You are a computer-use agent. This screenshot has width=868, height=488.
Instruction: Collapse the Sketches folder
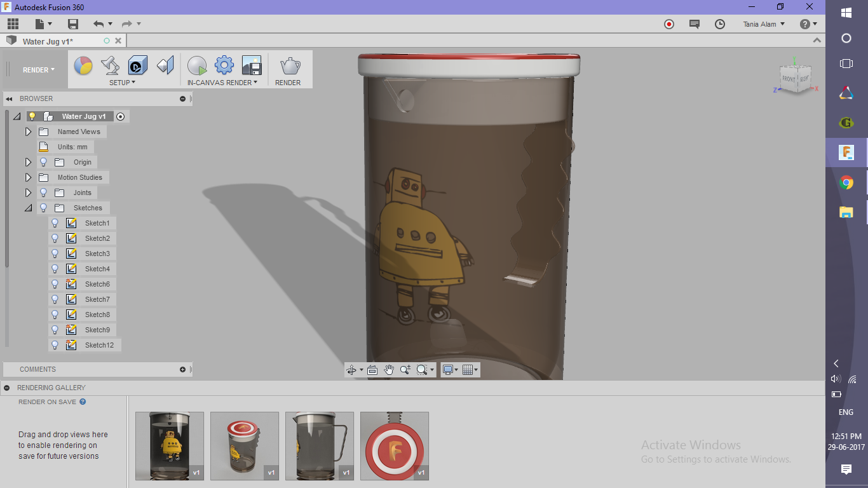click(x=28, y=208)
